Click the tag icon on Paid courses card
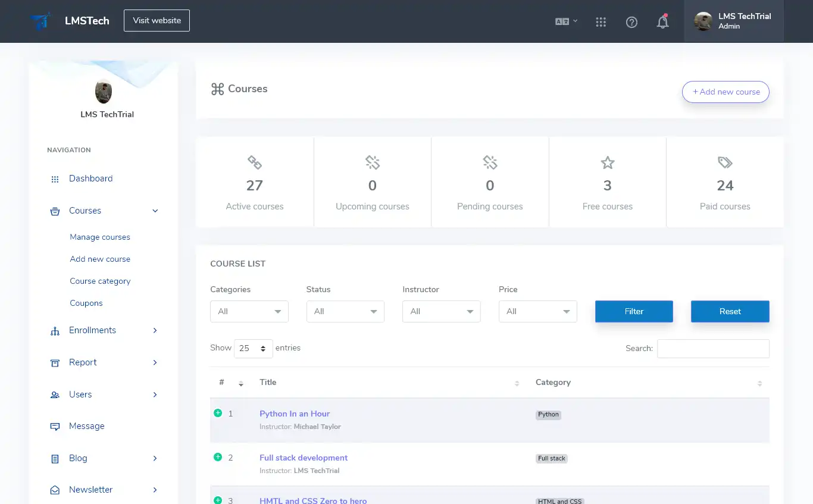 point(725,162)
